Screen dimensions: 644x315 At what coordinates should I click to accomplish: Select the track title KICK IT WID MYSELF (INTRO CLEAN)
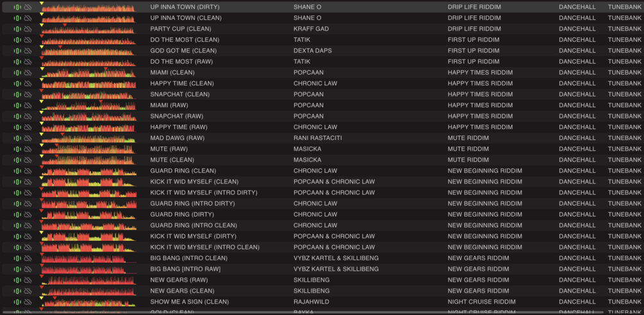coord(205,247)
